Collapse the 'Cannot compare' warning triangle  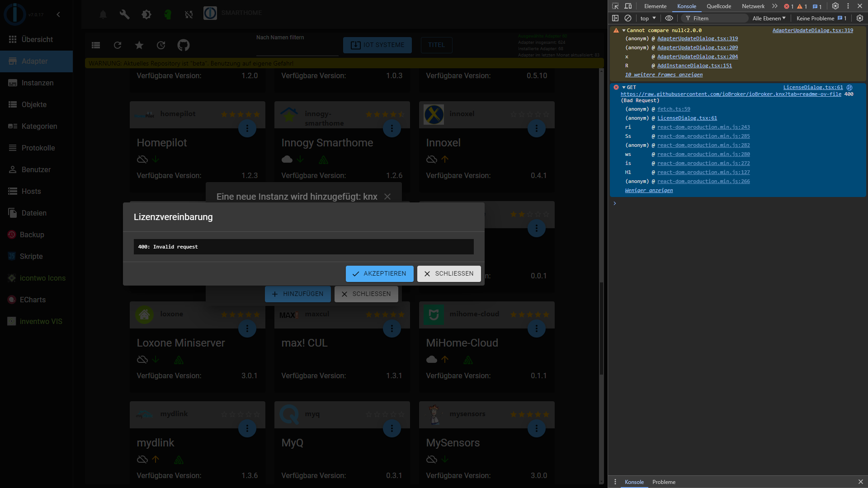(624, 31)
